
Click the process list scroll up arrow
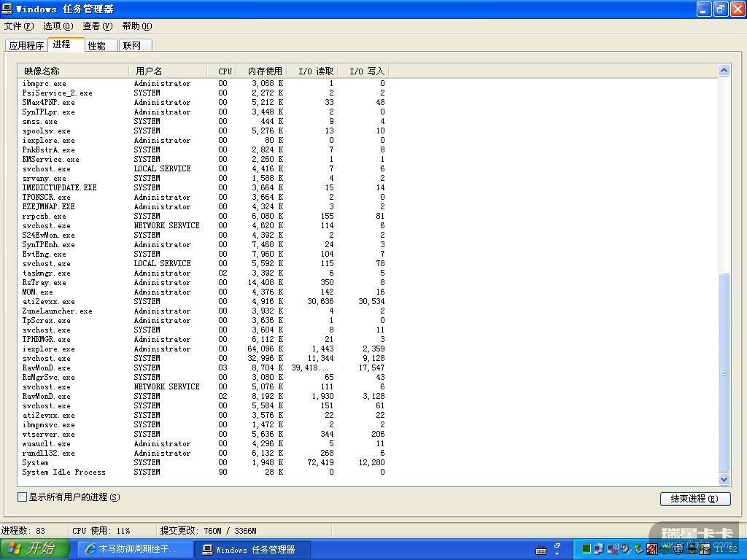click(x=724, y=71)
